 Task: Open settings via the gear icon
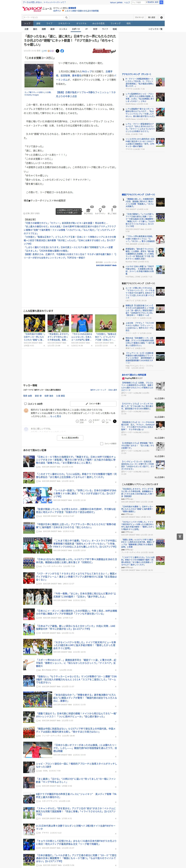(161, 17)
